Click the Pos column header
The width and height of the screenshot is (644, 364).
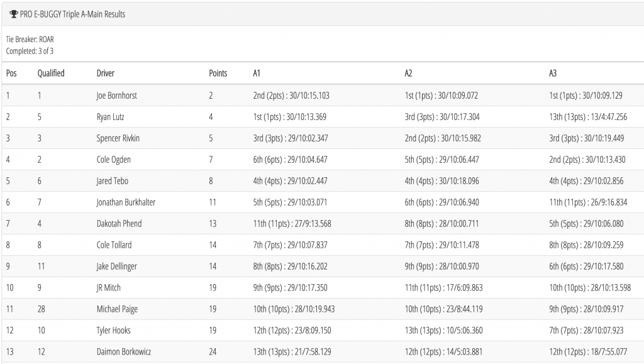pos(11,73)
